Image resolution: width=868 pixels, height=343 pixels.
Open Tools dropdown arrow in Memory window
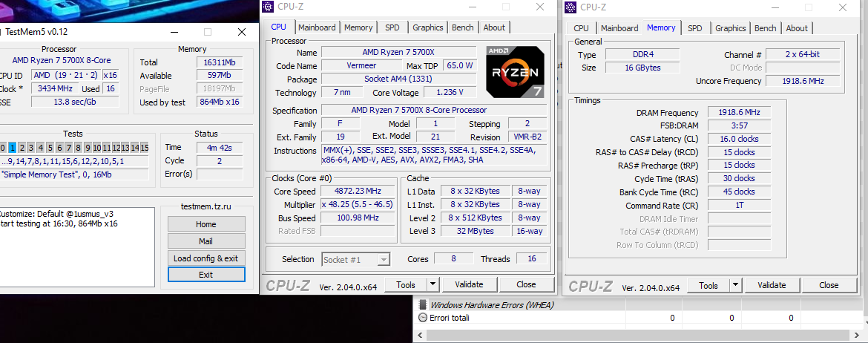(x=735, y=285)
